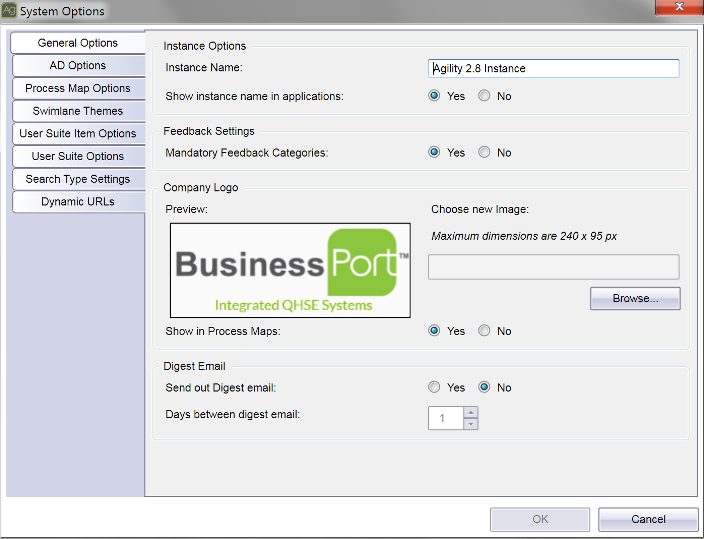Select No for Mandatory Feedback Categories
704x539 pixels.
(484, 152)
